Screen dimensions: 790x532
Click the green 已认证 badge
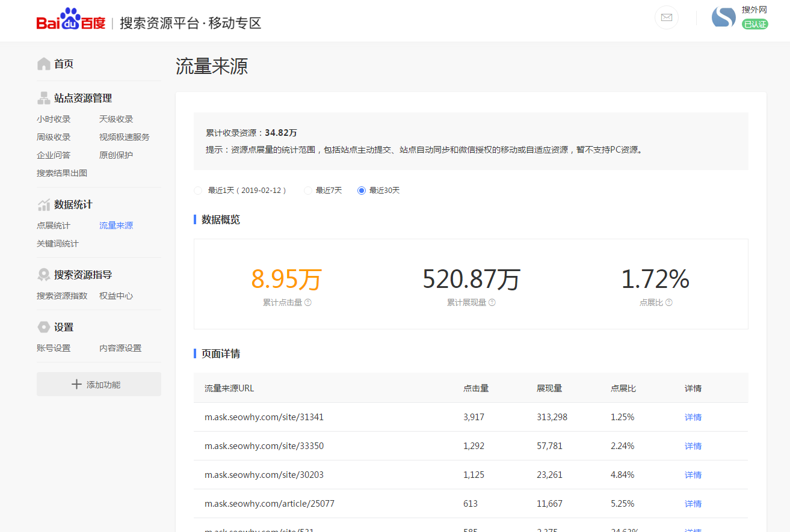(x=756, y=23)
